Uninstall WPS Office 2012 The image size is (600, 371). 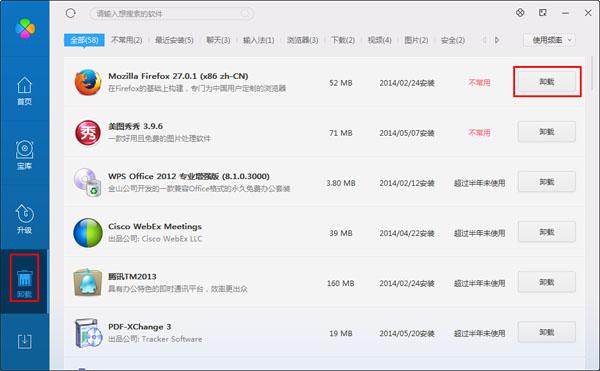pos(547,182)
